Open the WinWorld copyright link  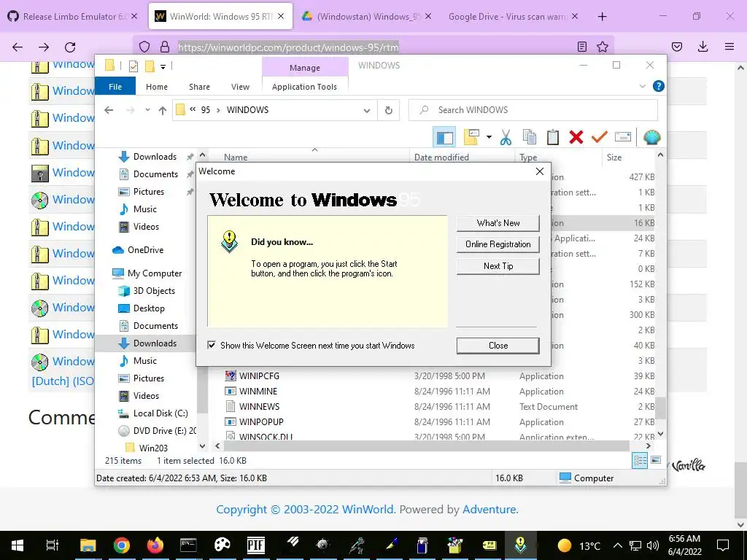click(x=306, y=509)
